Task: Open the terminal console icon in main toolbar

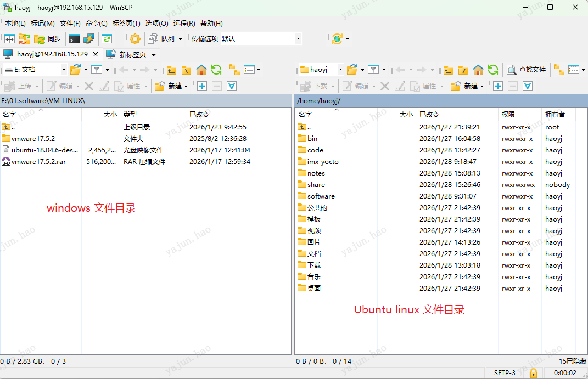Action: point(74,38)
